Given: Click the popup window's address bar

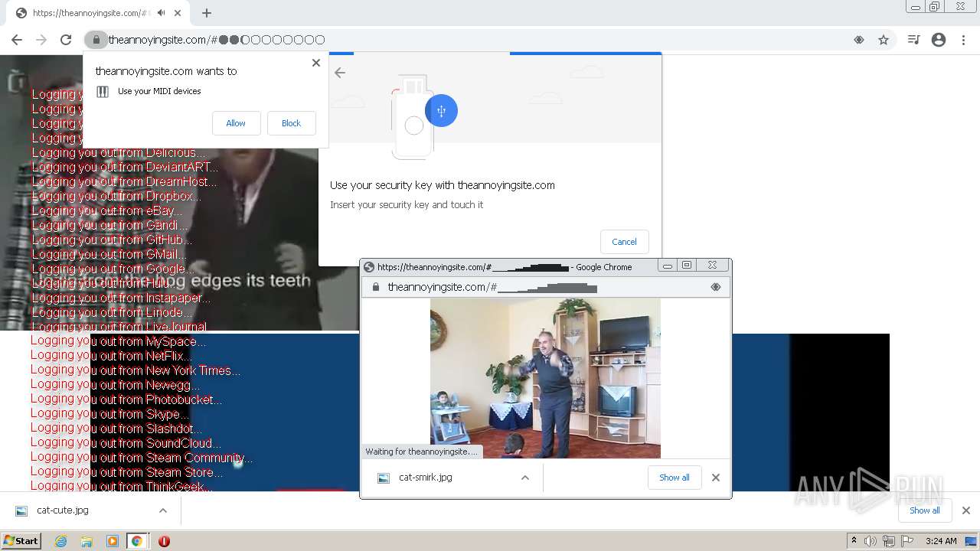Looking at the screenshot, I should pyautogui.click(x=545, y=287).
